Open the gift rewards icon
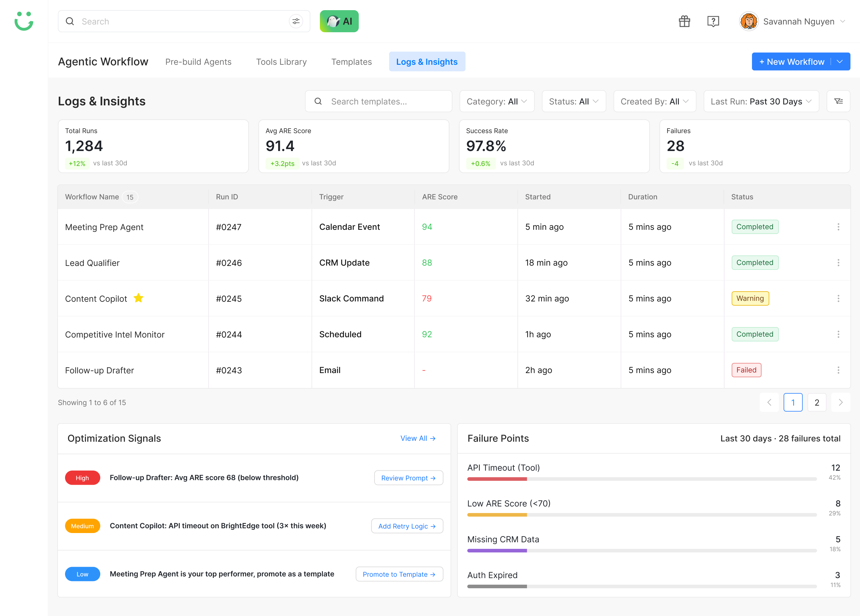 [685, 21]
